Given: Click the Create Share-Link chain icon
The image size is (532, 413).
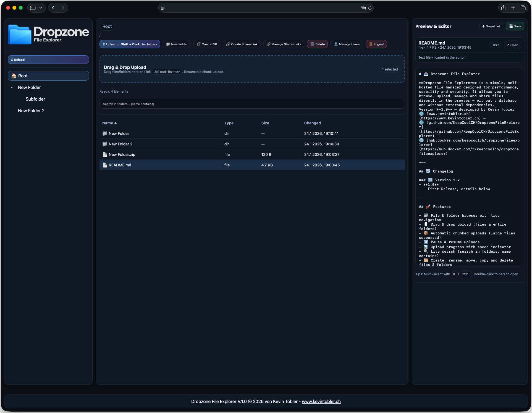Looking at the screenshot, I should point(228,44).
